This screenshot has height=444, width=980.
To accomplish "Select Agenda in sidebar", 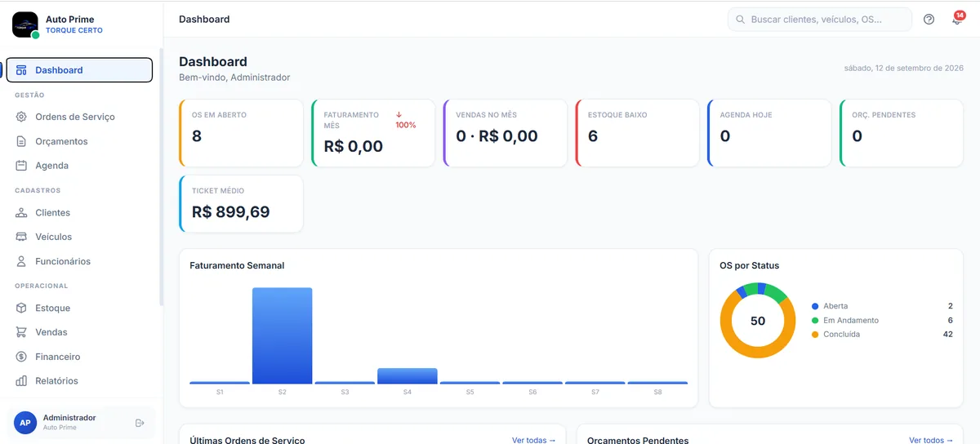I will 79,166.
